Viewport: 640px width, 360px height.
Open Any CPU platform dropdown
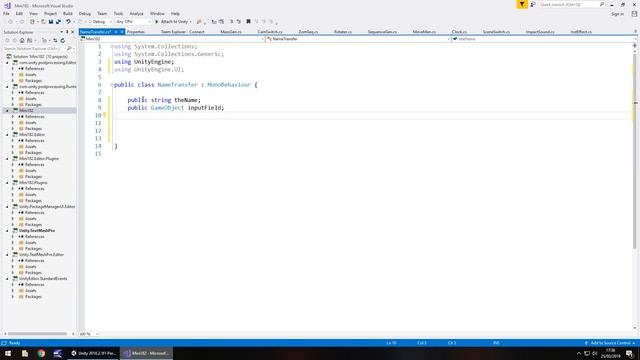tap(133, 22)
